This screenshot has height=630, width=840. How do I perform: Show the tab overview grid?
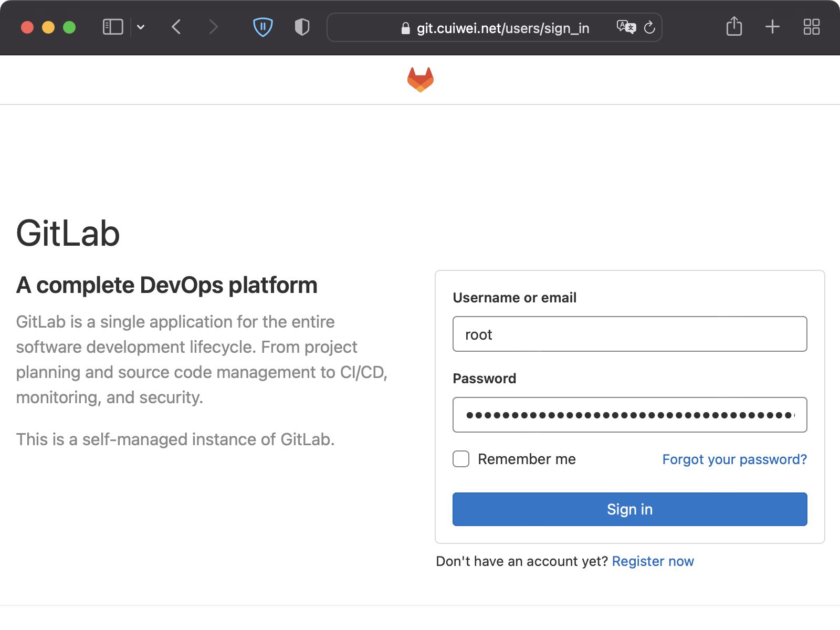812,27
